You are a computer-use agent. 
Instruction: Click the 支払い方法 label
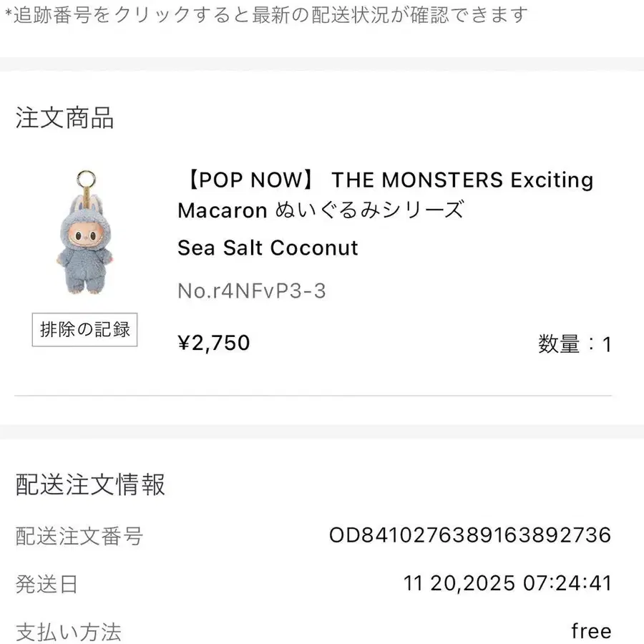point(69,632)
